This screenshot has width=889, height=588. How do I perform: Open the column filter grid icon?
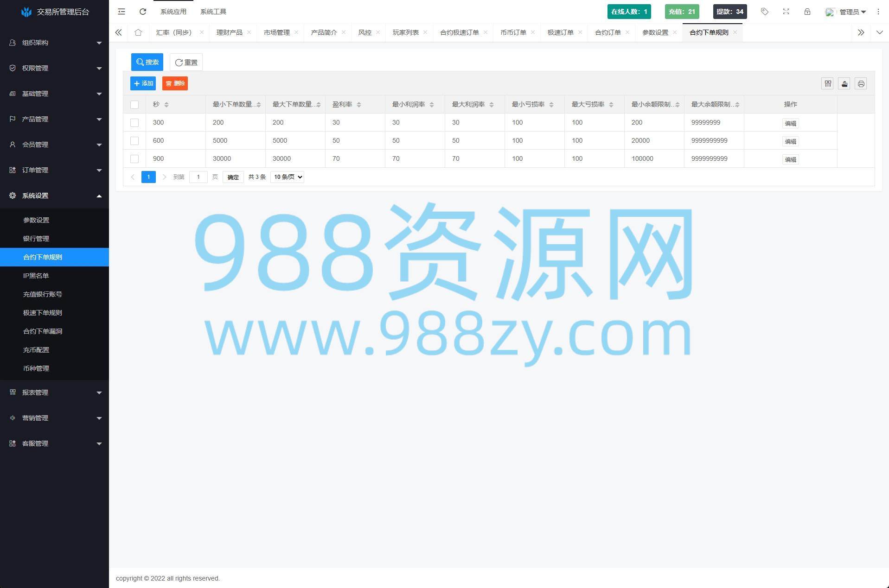tap(827, 84)
